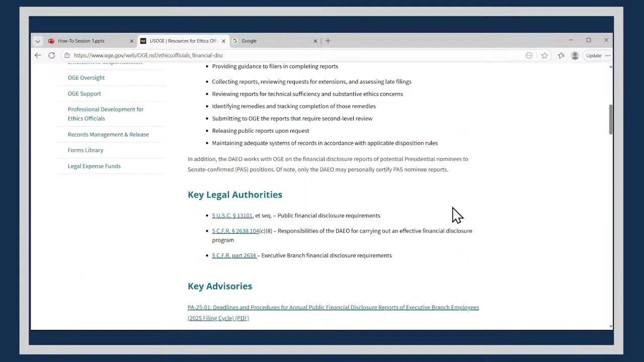View site information lock icon
644x362 pixels.
point(67,55)
